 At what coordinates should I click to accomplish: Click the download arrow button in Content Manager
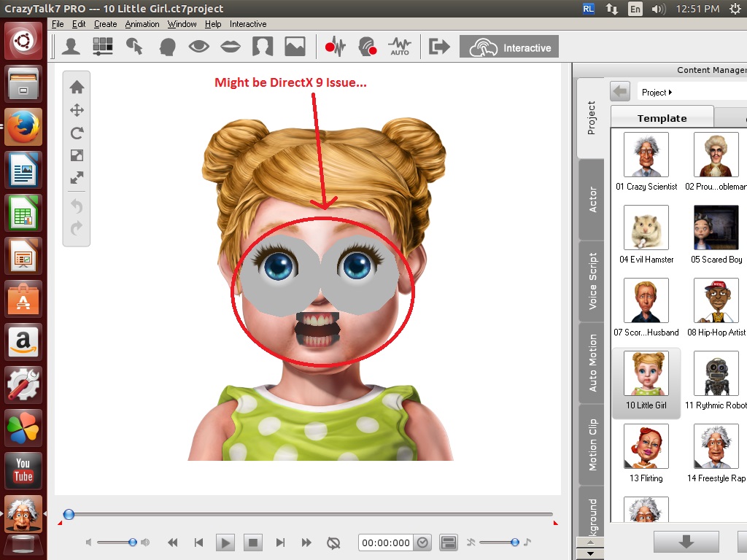686,542
